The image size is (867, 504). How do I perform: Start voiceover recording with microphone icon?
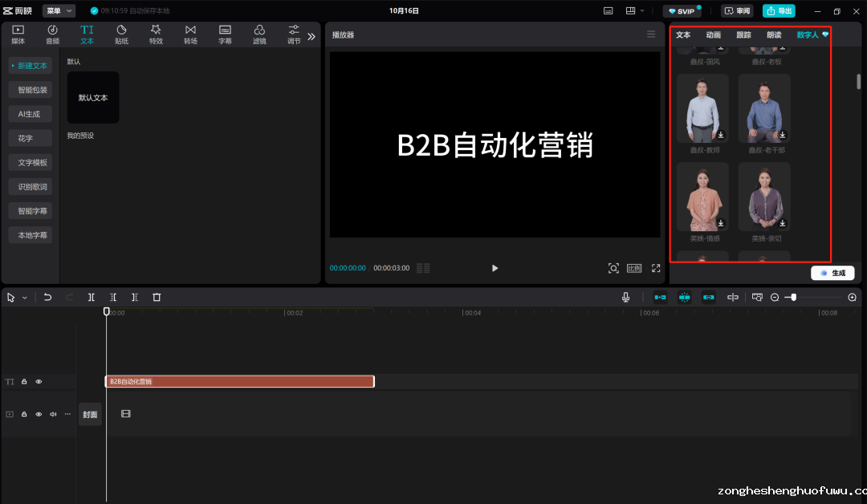click(x=625, y=297)
